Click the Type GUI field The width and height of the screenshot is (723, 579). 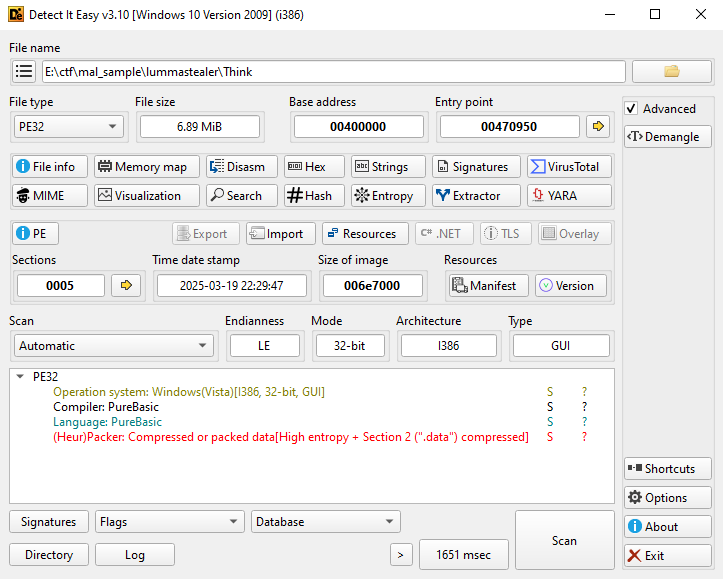tap(561, 345)
